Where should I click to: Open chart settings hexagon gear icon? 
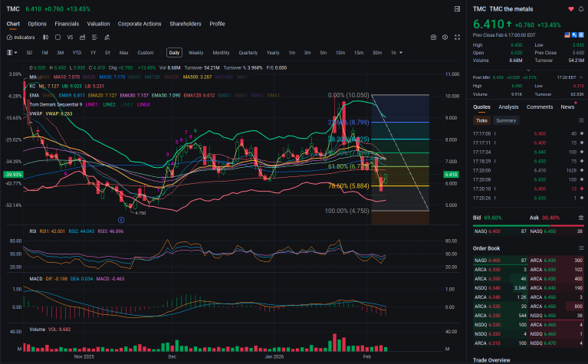tap(445, 38)
